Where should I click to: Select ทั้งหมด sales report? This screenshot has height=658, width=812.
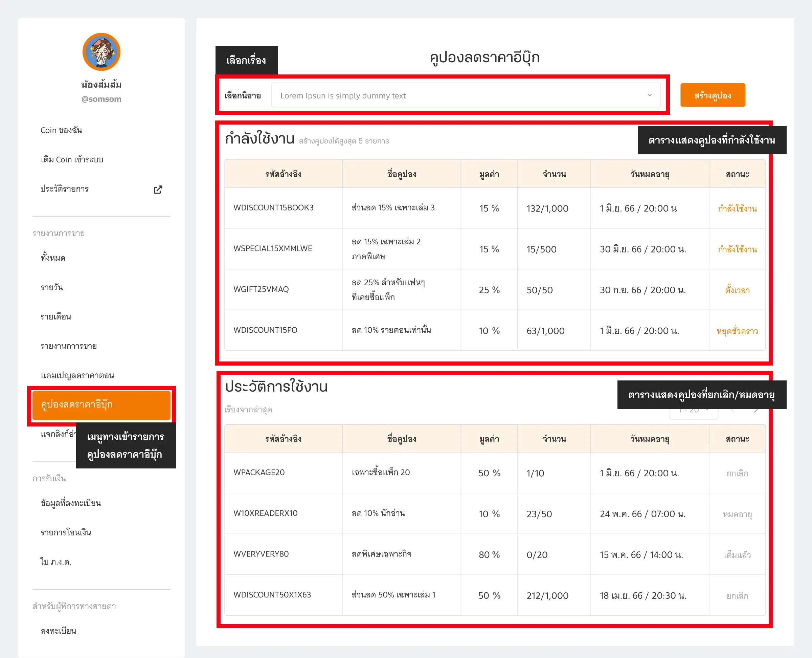(53, 258)
